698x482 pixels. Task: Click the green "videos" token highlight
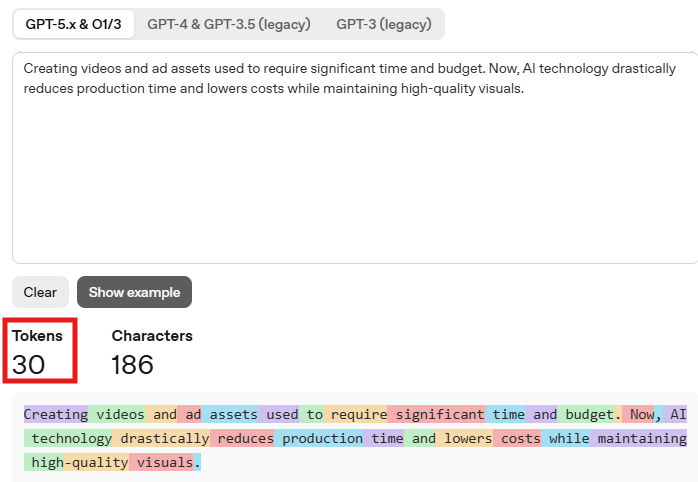117,414
